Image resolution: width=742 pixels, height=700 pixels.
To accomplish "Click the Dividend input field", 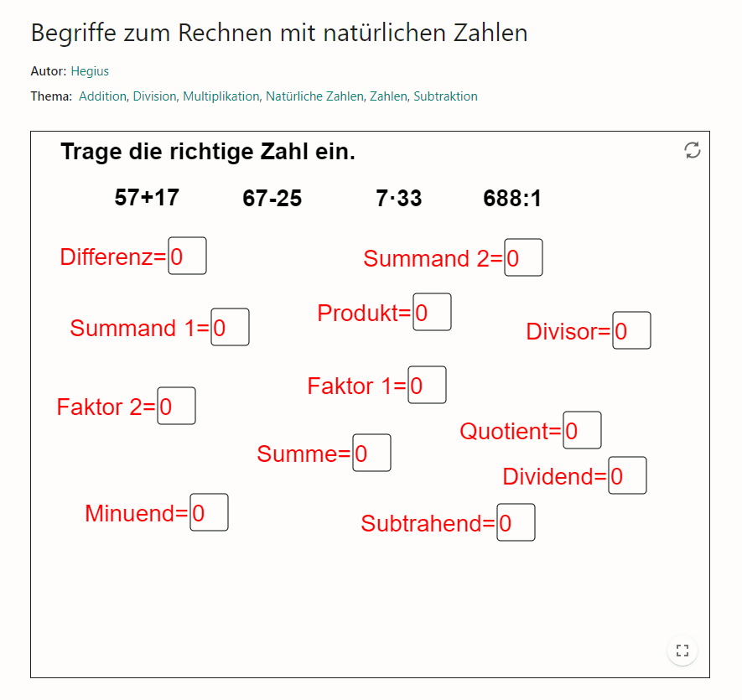I will [627, 476].
